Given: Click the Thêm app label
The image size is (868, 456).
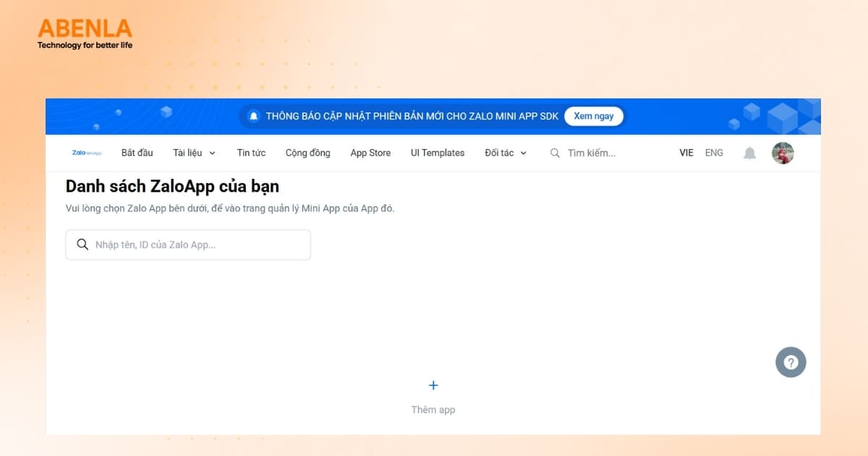Looking at the screenshot, I should pos(433,410).
